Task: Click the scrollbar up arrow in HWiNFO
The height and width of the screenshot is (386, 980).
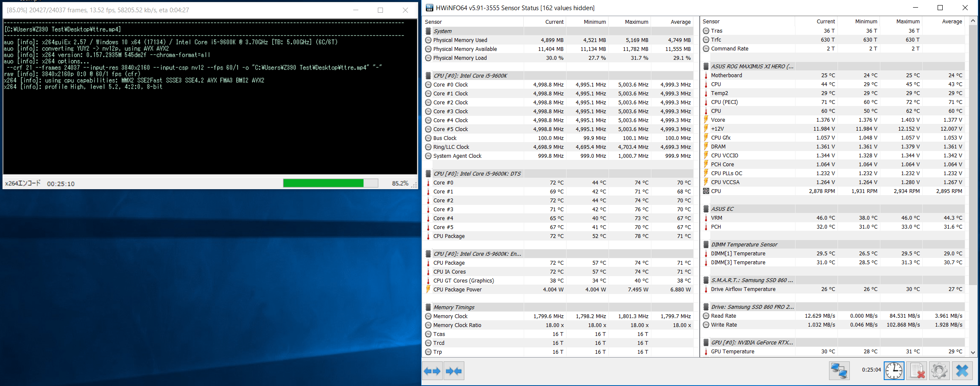Action: [973, 20]
